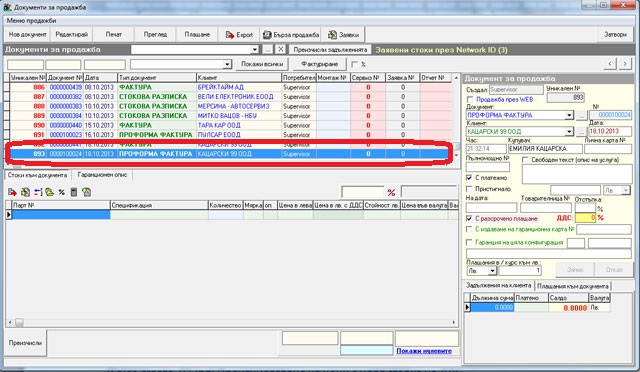Image resolution: width=640 pixels, height=372 pixels.
Task: Toggle Продажба през WEB checkbox
Action: pyautogui.click(x=470, y=99)
